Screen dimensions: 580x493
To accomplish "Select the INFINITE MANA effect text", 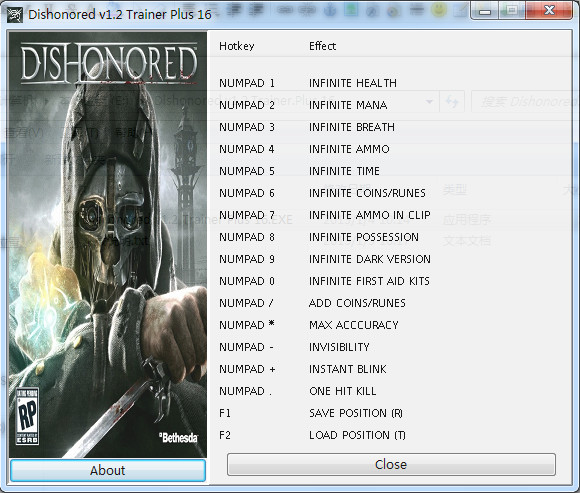I will click(348, 105).
